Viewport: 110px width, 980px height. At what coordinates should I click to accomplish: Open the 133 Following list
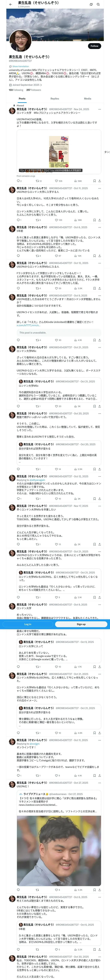click(16, 90)
